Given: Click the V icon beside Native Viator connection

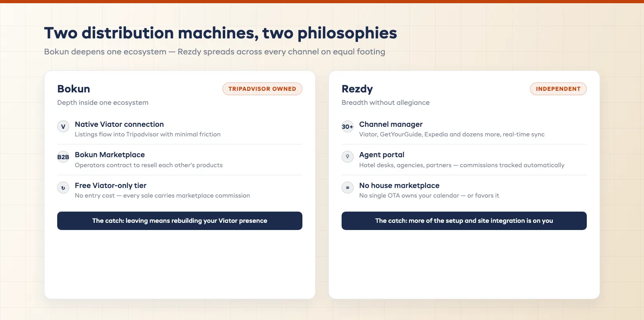Looking at the screenshot, I should (x=63, y=126).
